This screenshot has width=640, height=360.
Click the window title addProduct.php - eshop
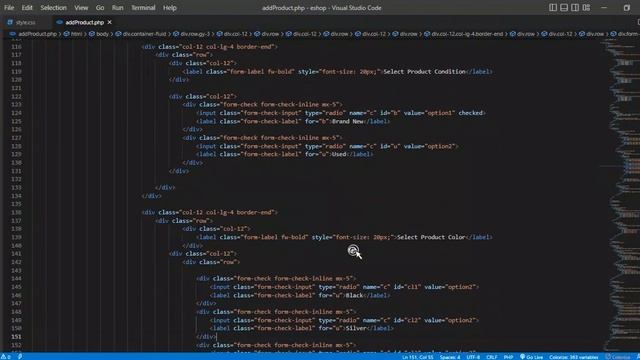click(321, 8)
